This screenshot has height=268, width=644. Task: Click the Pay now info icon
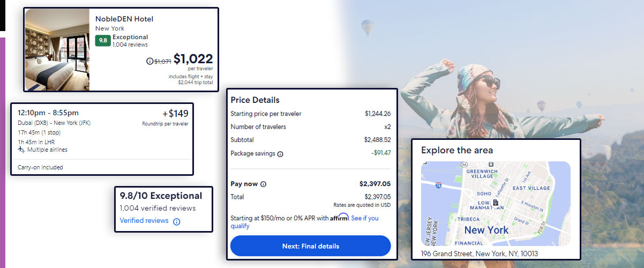(x=263, y=184)
